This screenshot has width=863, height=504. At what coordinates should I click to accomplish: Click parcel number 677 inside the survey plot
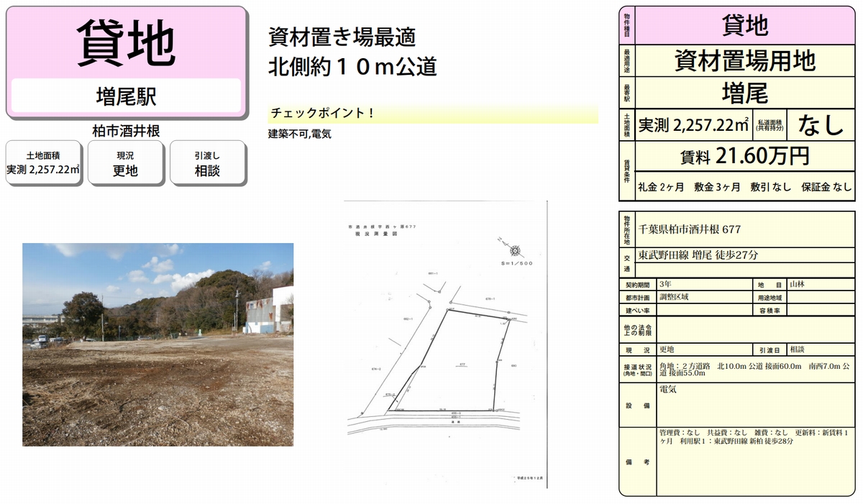click(463, 365)
